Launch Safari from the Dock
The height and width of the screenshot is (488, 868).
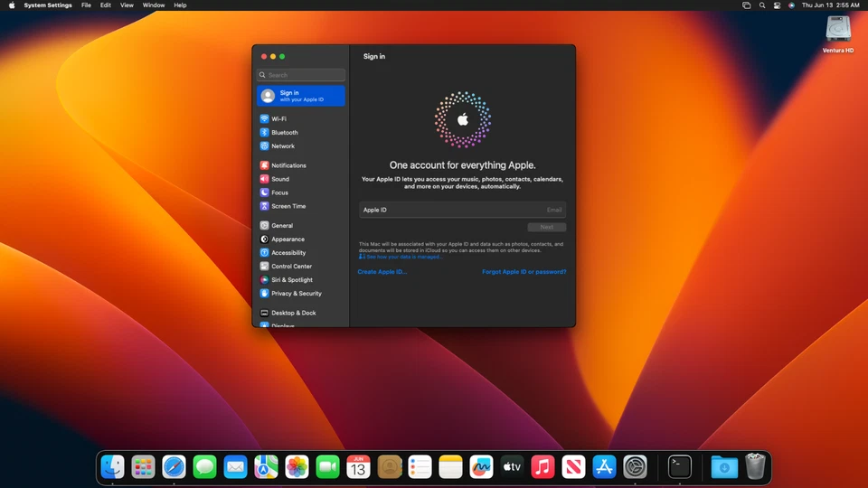tap(174, 467)
